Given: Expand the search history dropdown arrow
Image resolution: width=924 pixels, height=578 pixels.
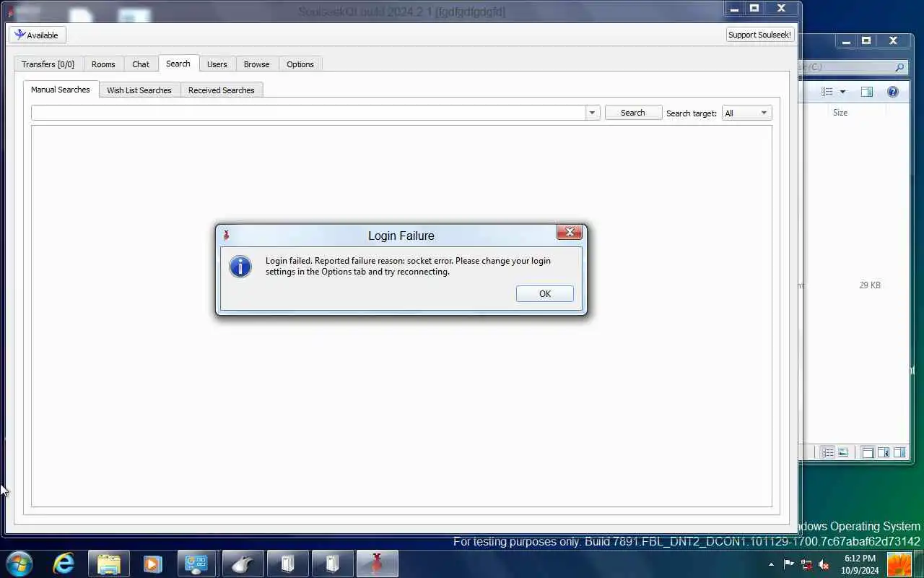Looking at the screenshot, I should pos(593,113).
